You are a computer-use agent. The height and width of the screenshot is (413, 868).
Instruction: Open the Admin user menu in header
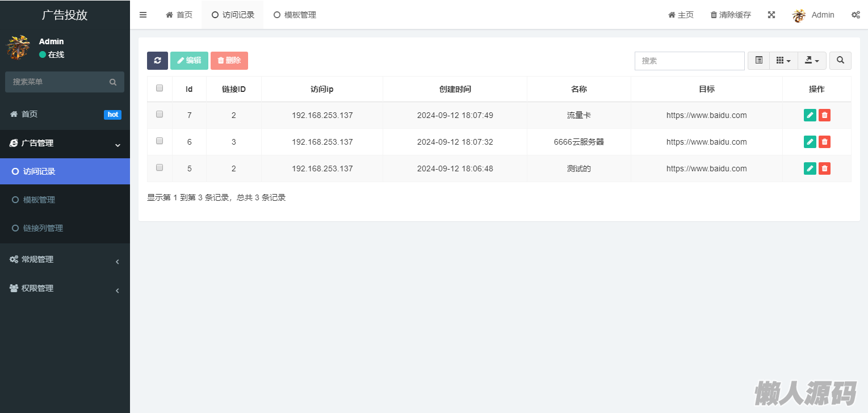pos(814,15)
